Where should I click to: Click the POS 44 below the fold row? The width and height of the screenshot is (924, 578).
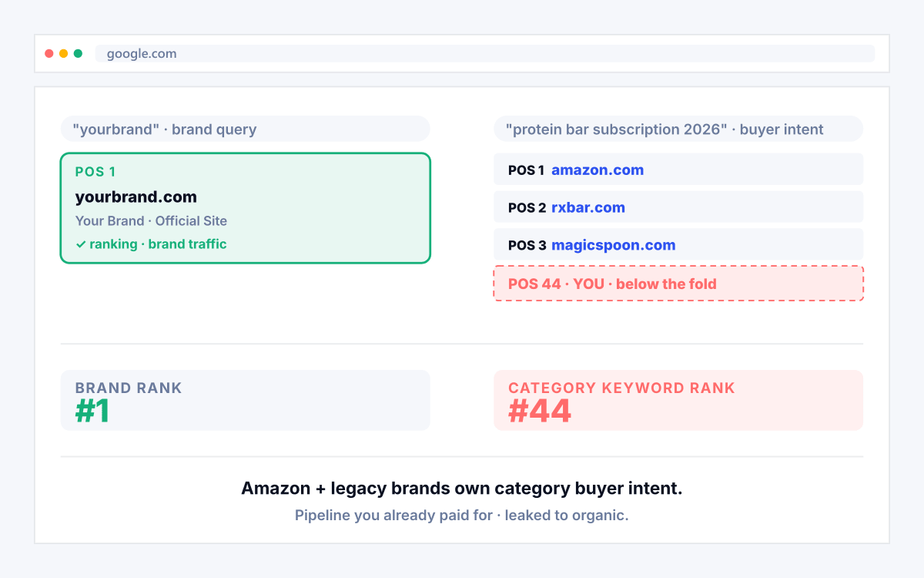click(678, 284)
